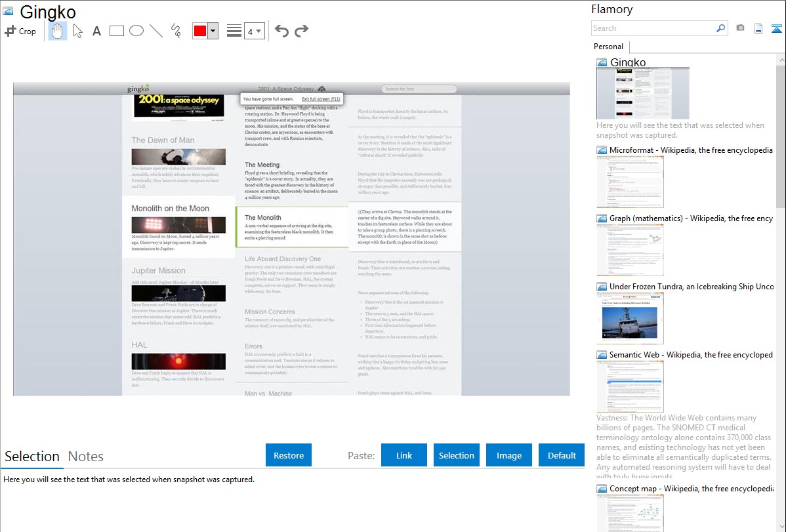
Task: Activate the hand pan tool
Action: [57, 31]
